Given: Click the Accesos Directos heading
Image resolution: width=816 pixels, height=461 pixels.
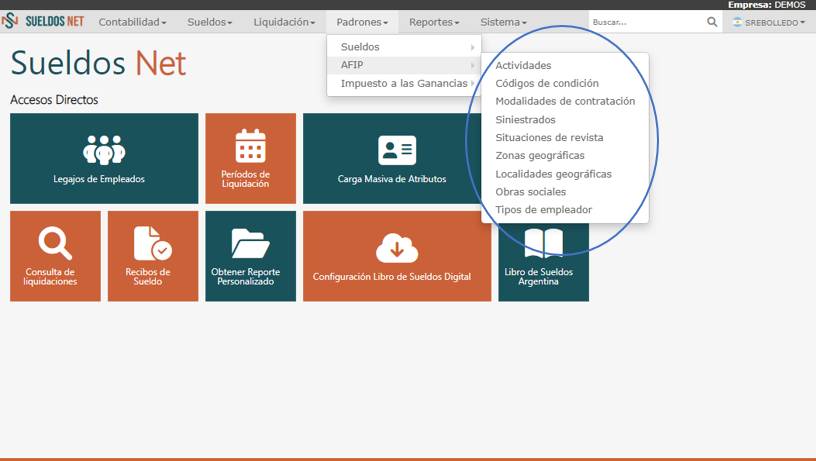Looking at the screenshot, I should tap(54, 99).
